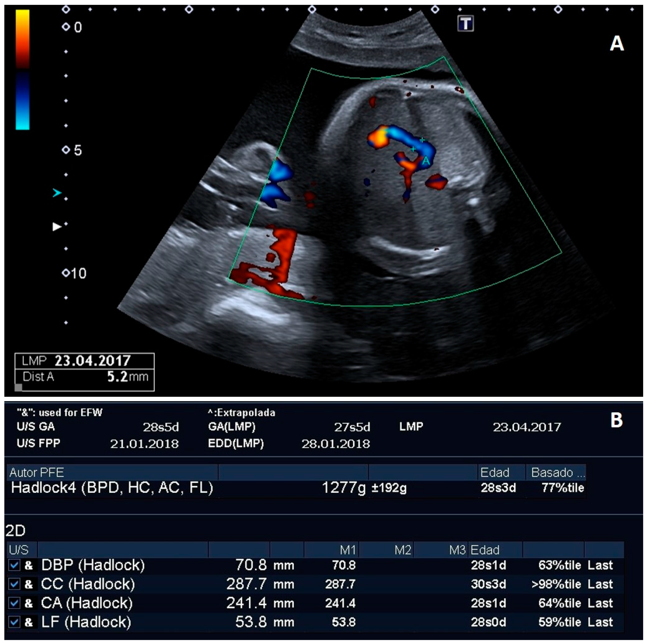This screenshot has height=644, width=648.
Task: Click the 70.8 mm DBP value
Action: click(265, 565)
